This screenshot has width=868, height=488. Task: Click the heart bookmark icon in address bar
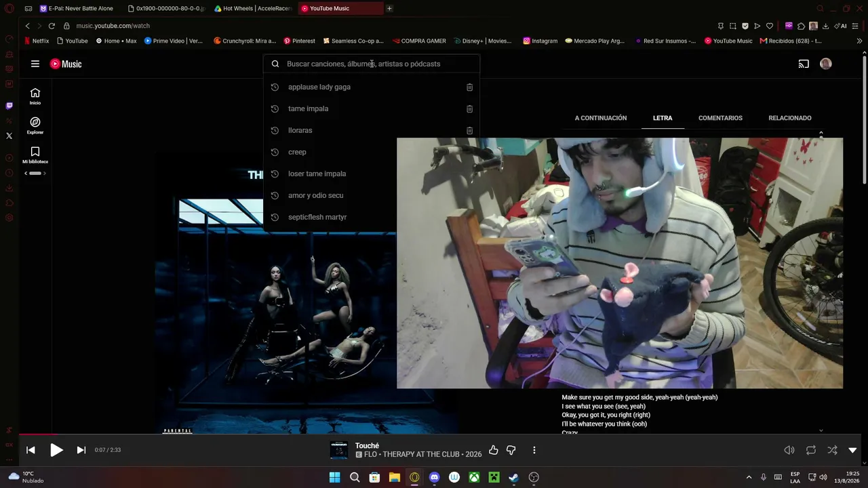tap(770, 26)
